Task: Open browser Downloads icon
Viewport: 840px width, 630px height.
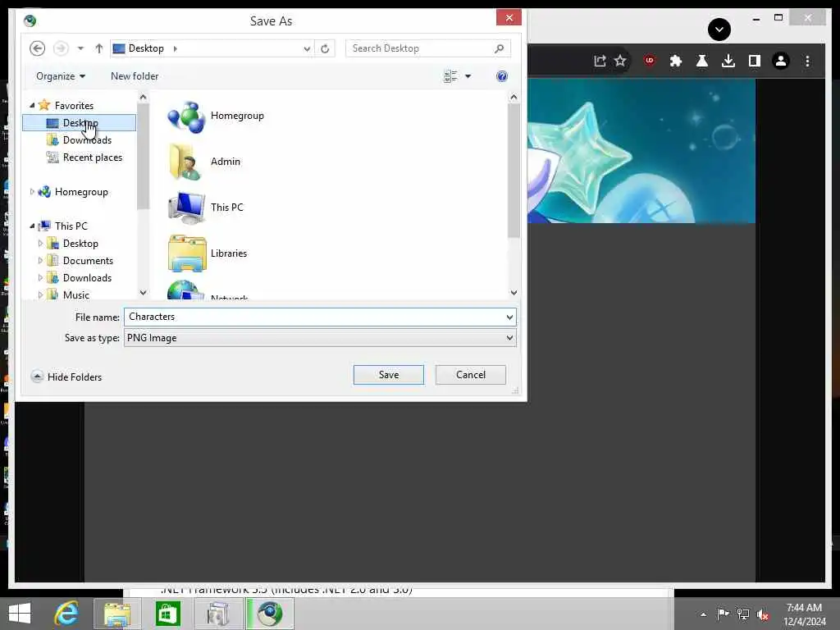Action: [x=728, y=61]
